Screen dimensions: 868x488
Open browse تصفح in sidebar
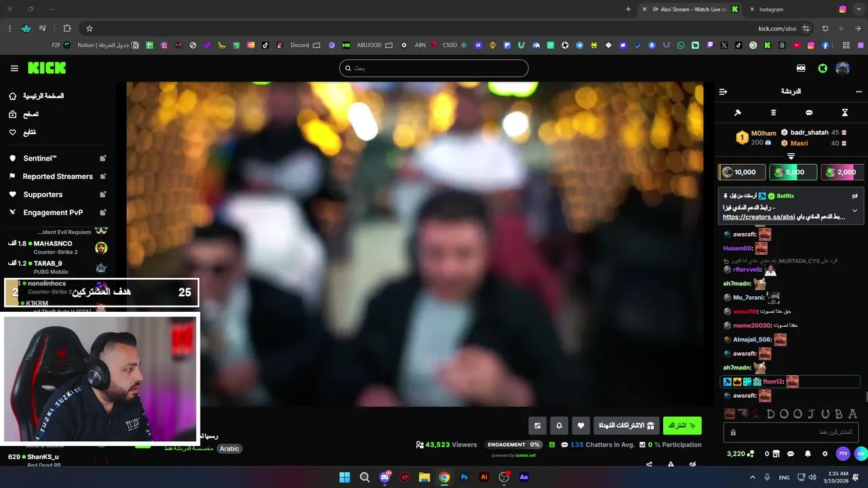pyautogui.click(x=24, y=115)
